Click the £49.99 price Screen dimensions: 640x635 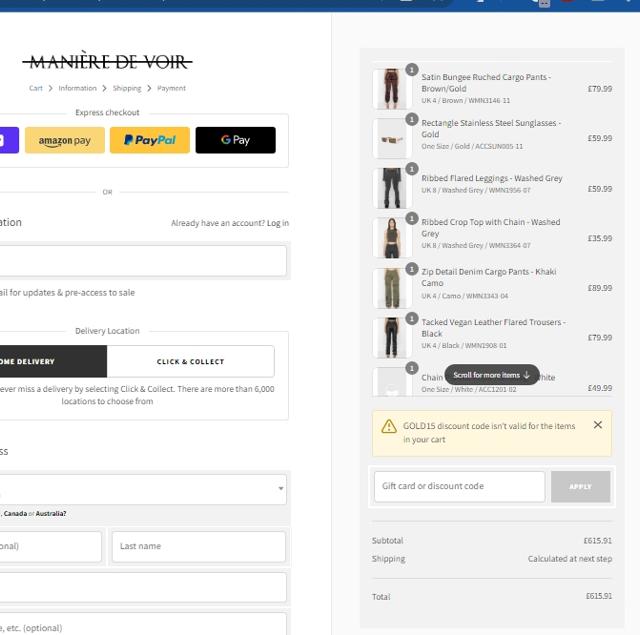point(600,388)
